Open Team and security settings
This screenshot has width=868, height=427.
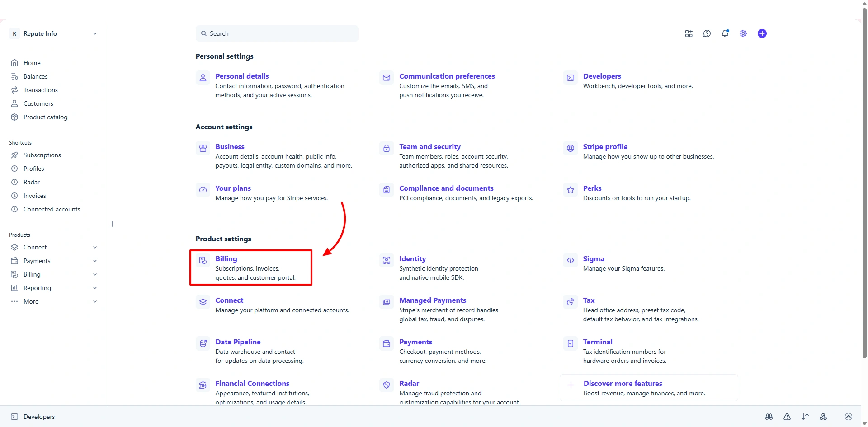click(x=429, y=147)
